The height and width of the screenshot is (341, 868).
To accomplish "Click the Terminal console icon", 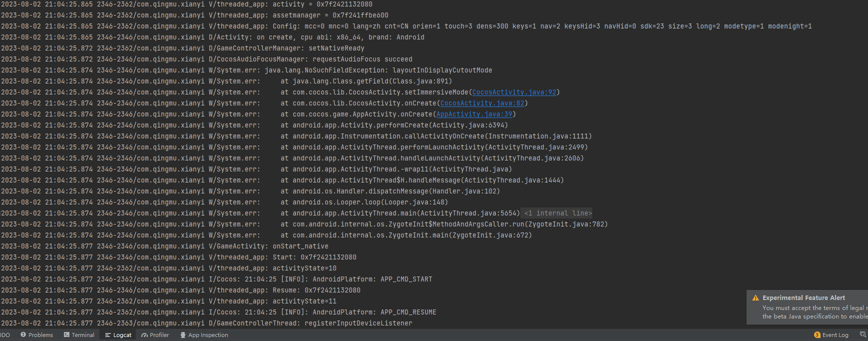I will click(66, 335).
